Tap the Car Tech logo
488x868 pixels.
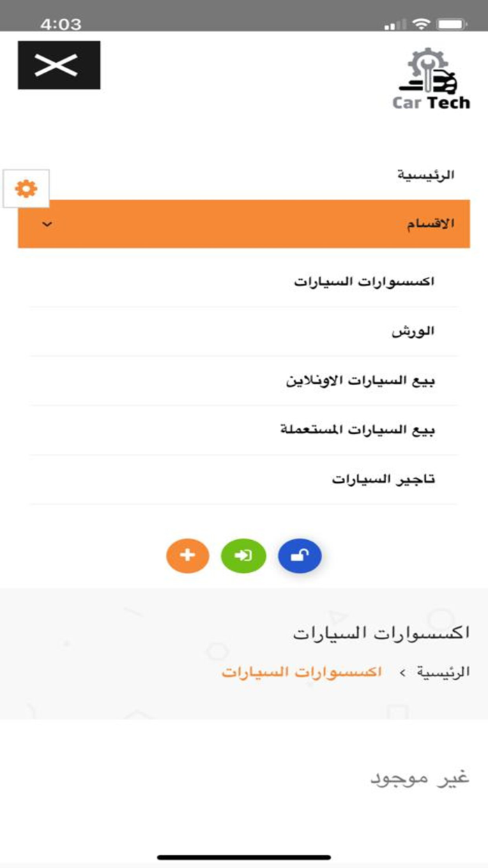point(431,79)
